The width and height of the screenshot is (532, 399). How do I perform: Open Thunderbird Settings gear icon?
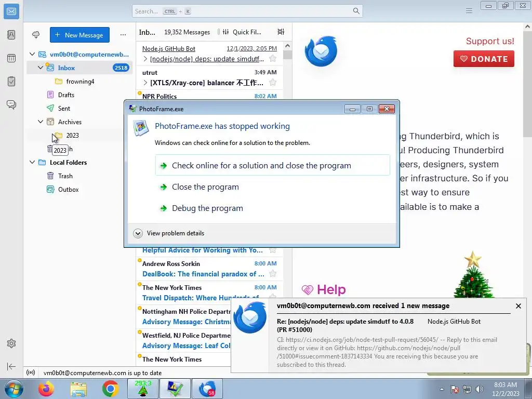coord(11,343)
